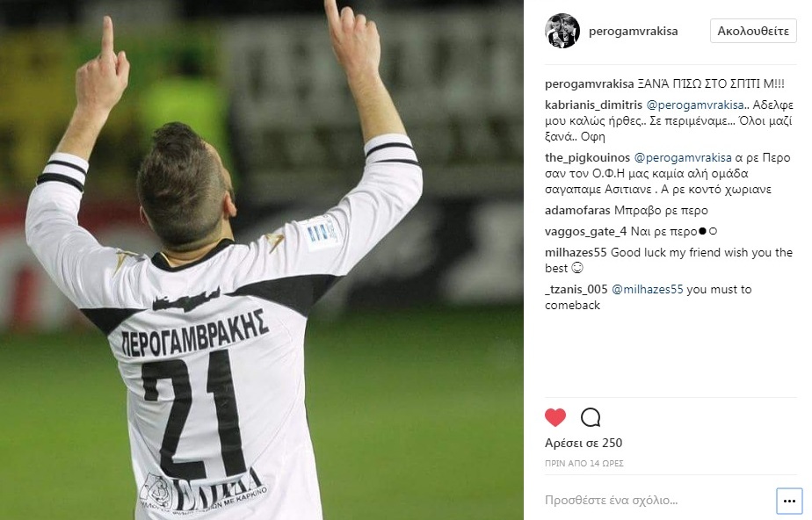Click the caption author name perogamvrakisa

tap(590, 83)
